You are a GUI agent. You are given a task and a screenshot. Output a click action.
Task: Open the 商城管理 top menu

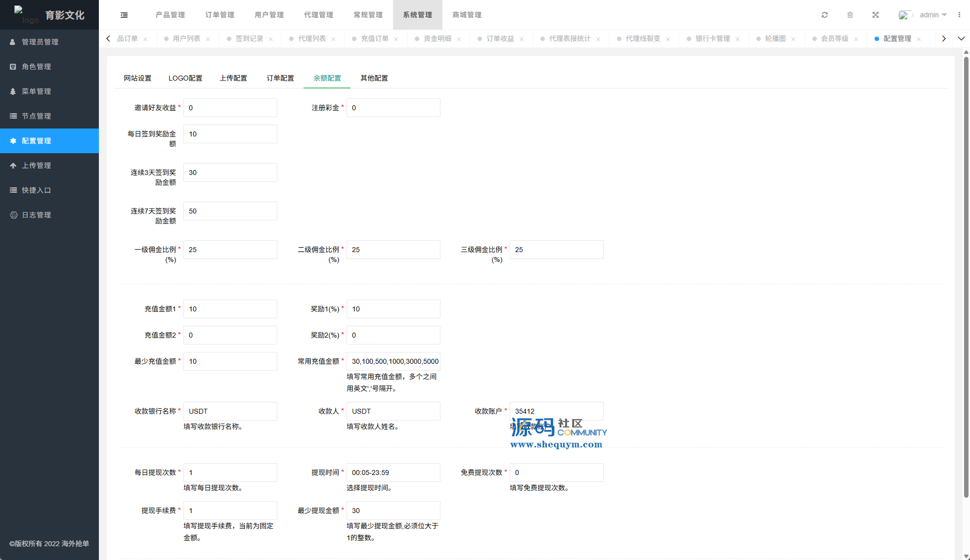tap(467, 15)
